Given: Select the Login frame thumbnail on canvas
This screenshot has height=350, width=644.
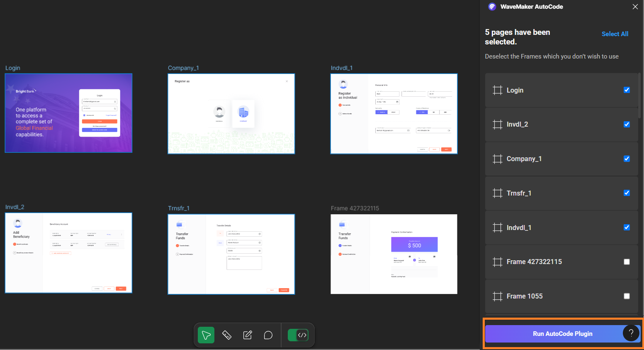Looking at the screenshot, I should click(x=68, y=113).
